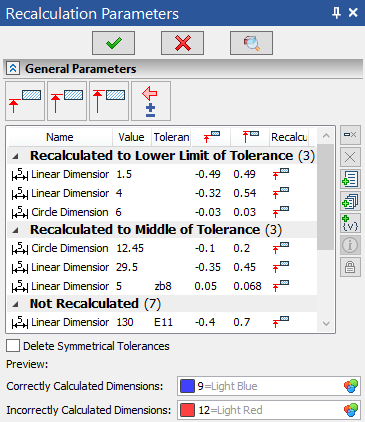Viewport: 365px width, 422px height.
Task: Open color picker for Correctly Calculated Dimensions
Action: [351, 386]
